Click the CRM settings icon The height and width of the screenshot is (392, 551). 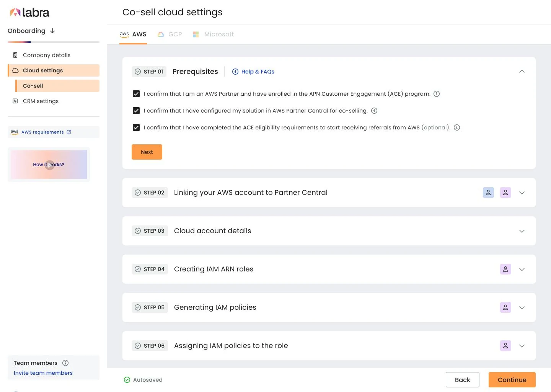point(15,101)
